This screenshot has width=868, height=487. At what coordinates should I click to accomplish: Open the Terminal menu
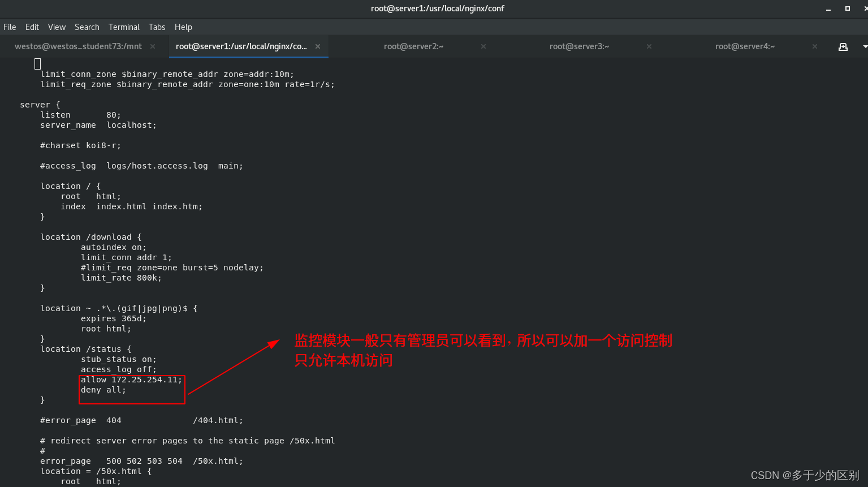click(x=124, y=27)
